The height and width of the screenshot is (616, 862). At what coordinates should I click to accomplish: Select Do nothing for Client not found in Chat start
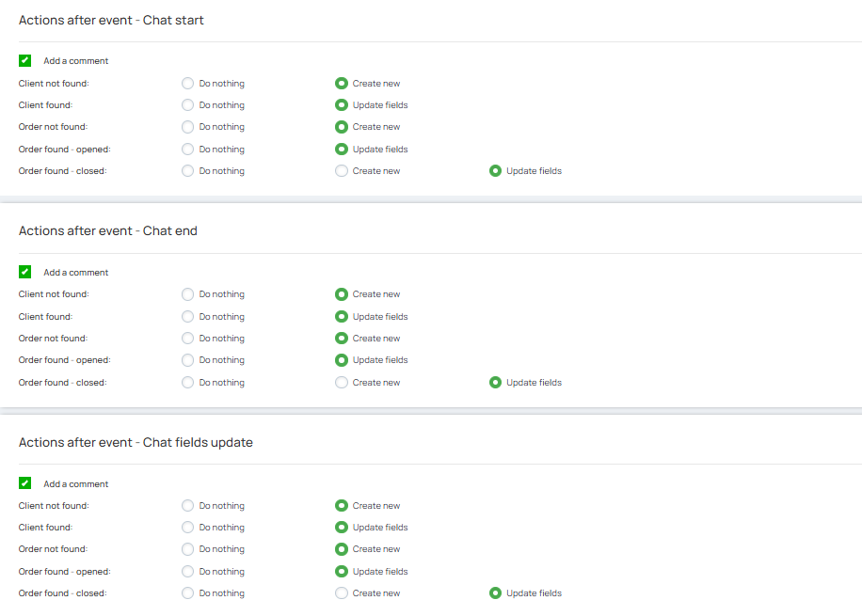pyautogui.click(x=188, y=84)
